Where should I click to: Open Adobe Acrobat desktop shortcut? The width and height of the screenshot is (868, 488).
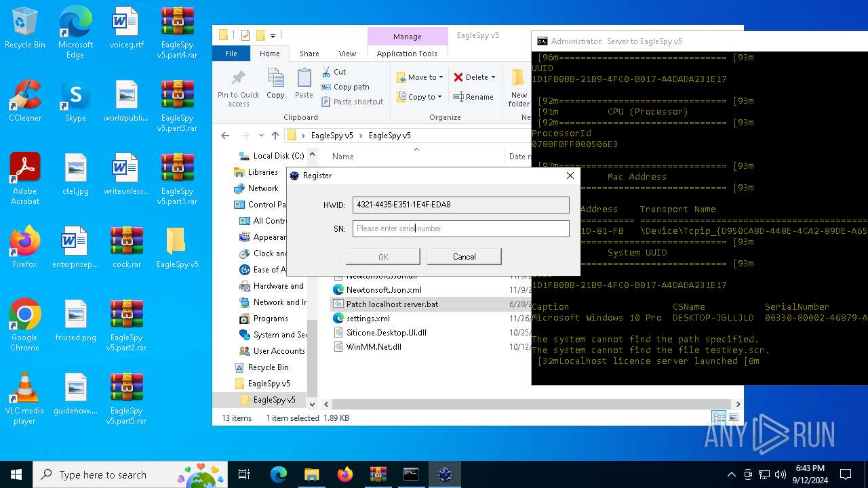pos(24,178)
